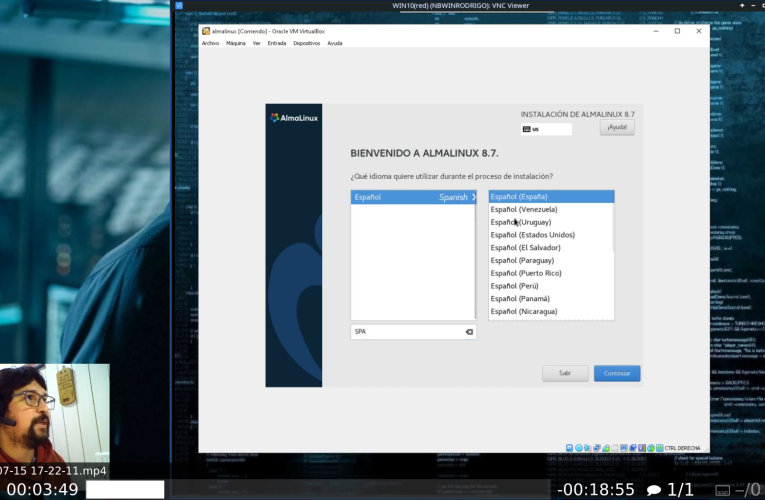Click the keyboard layout 'us' indicator
The image size is (765, 500).
click(x=546, y=129)
